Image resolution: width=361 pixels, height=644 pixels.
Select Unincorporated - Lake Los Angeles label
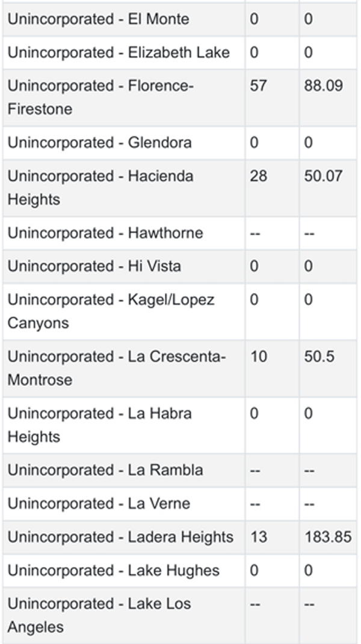[x=99, y=615]
